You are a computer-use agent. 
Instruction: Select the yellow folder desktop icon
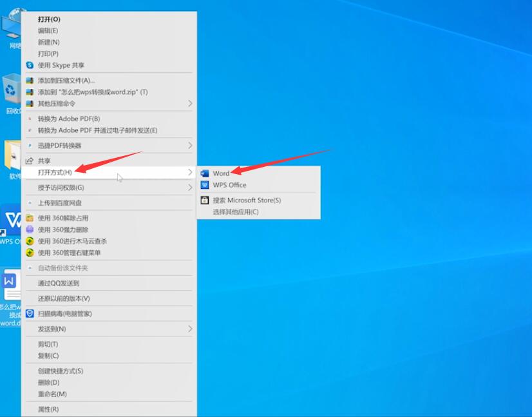pos(12,160)
